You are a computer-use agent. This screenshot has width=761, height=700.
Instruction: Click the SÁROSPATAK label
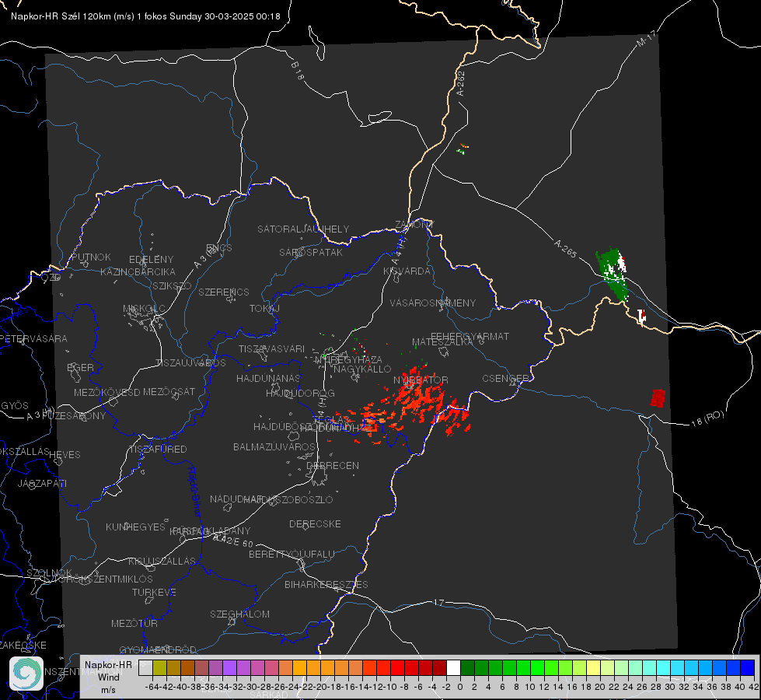click(x=311, y=252)
